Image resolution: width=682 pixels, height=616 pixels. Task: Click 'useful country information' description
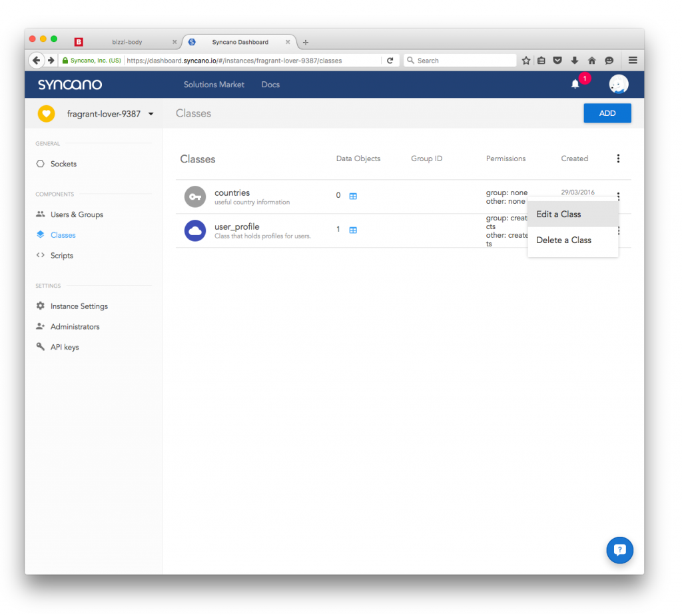click(x=252, y=202)
